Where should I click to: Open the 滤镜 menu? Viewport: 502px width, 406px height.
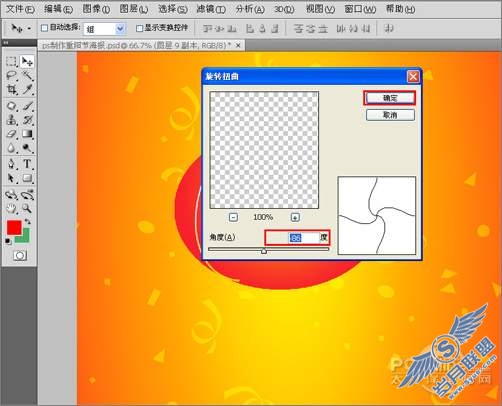[211, 9]
